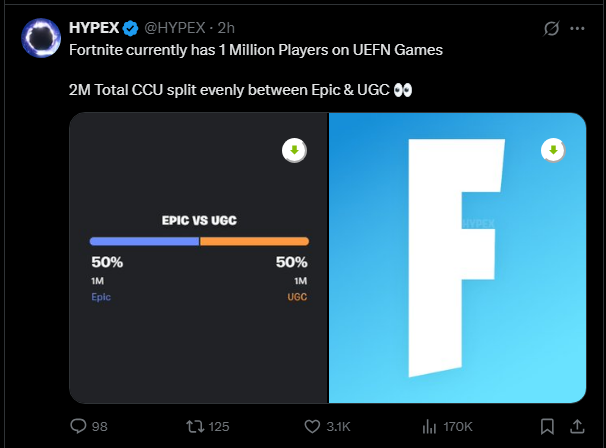The image size is (606, 448).
Task: View post analytics showing 170K
Action: (430, 427)
